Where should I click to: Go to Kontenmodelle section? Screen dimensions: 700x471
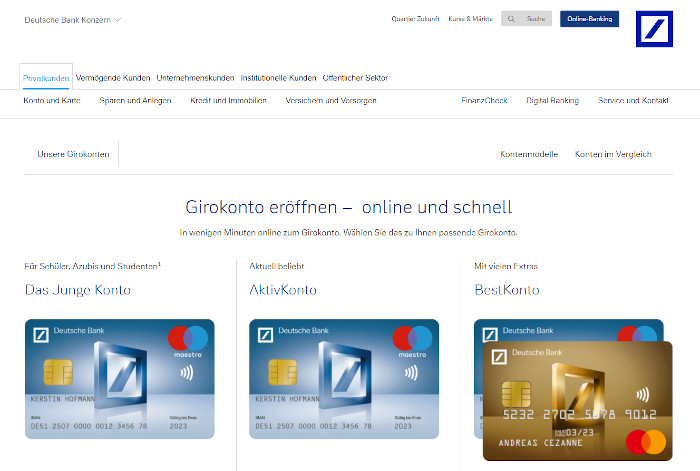pos(529,154)
